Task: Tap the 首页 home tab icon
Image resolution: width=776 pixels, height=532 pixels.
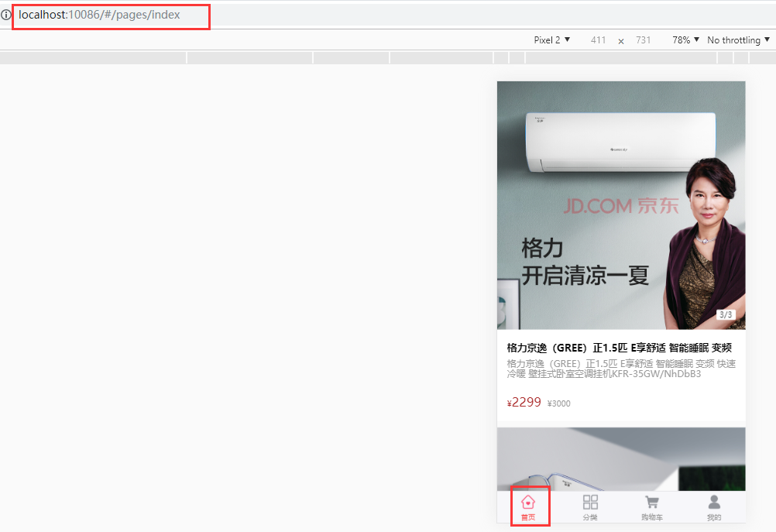Action: pos(528,503)
